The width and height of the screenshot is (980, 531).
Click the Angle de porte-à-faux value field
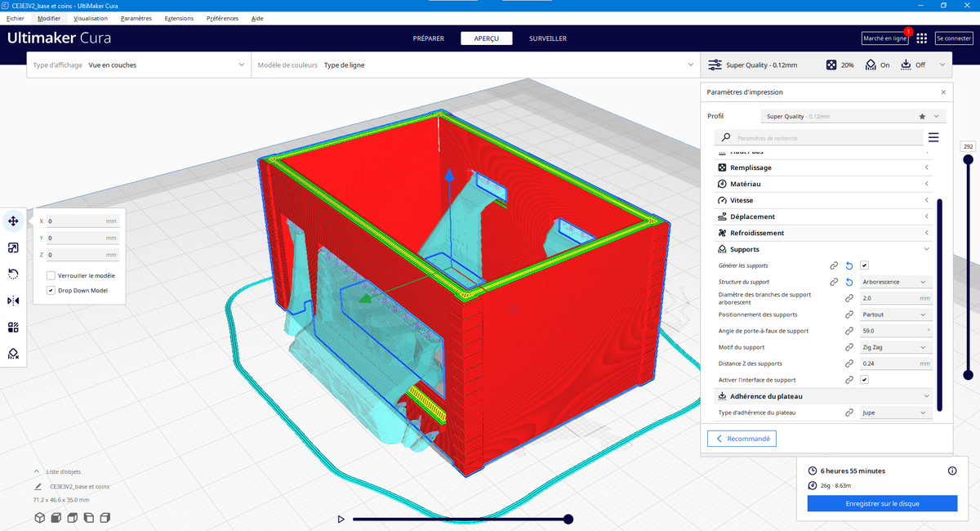pyautogui.click(x=896, y=331)
